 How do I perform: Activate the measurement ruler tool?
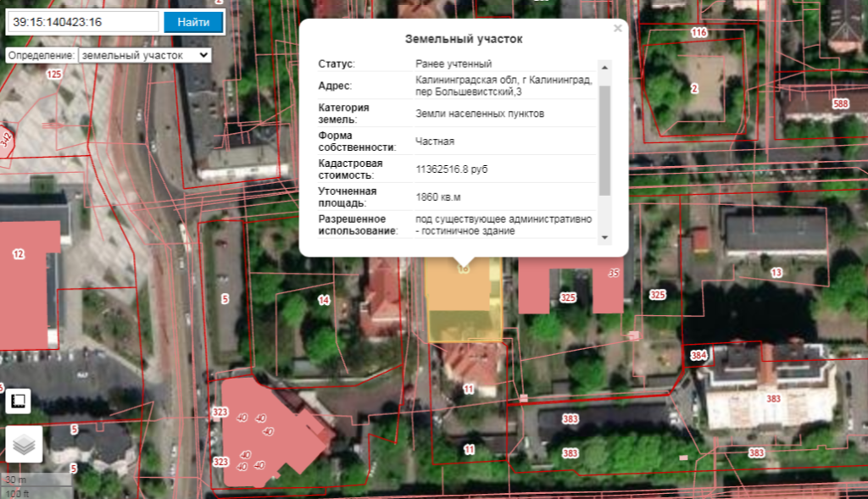click(x=19, y=401)
